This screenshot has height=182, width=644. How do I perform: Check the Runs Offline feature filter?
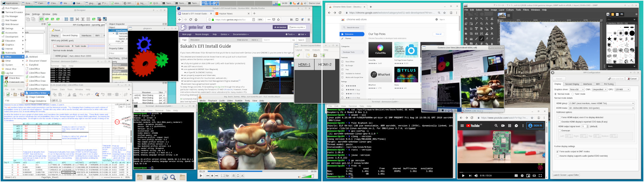tap(343, 62)
